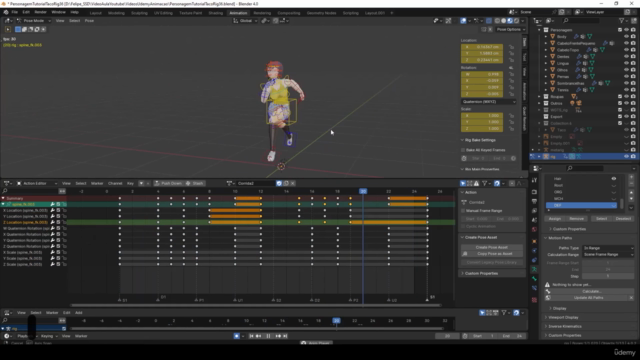The width and height of the screenshot is (640, 360).
Task: Toggle Only Show Selected in Action Editor
Action: 463,183
